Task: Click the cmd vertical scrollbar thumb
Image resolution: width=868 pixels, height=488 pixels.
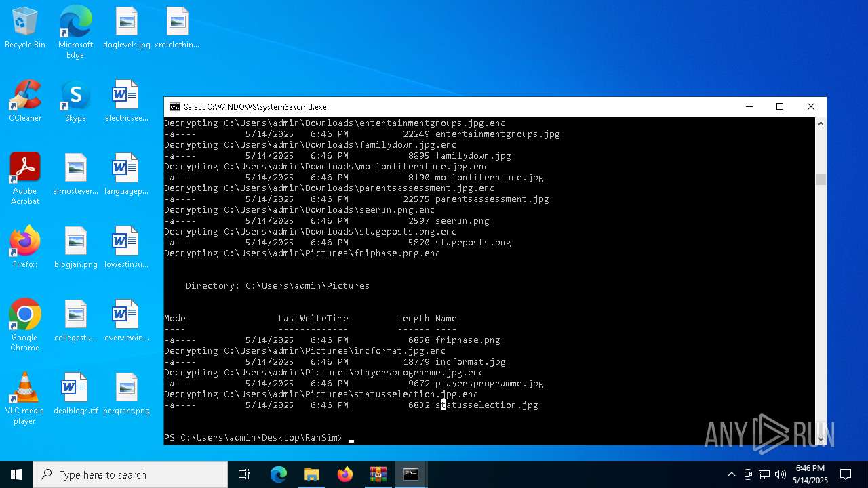Action: click(821, 179)
